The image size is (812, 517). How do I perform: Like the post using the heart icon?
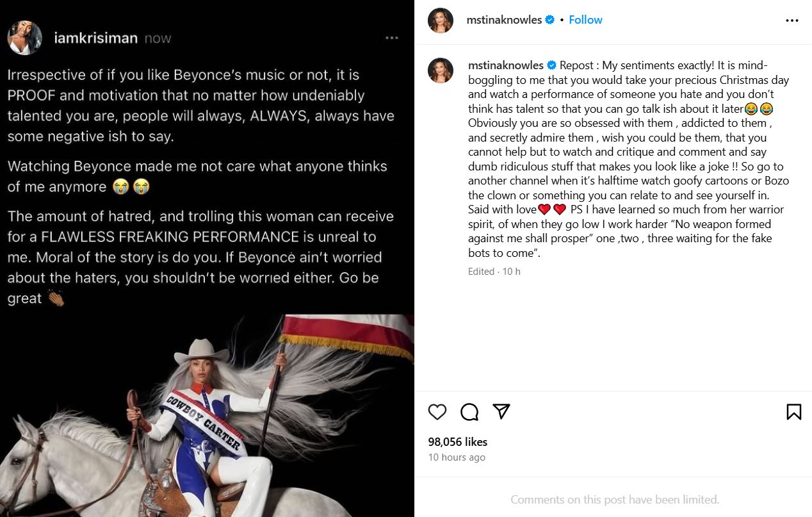click(437, 412)
